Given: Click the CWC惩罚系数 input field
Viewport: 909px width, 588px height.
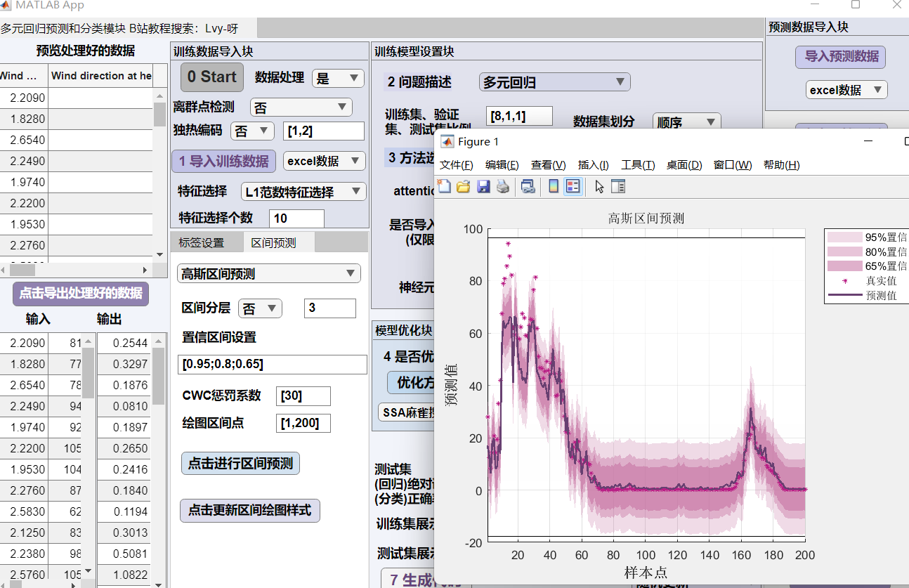Looking at the screenshot, I should pos(303,396).
